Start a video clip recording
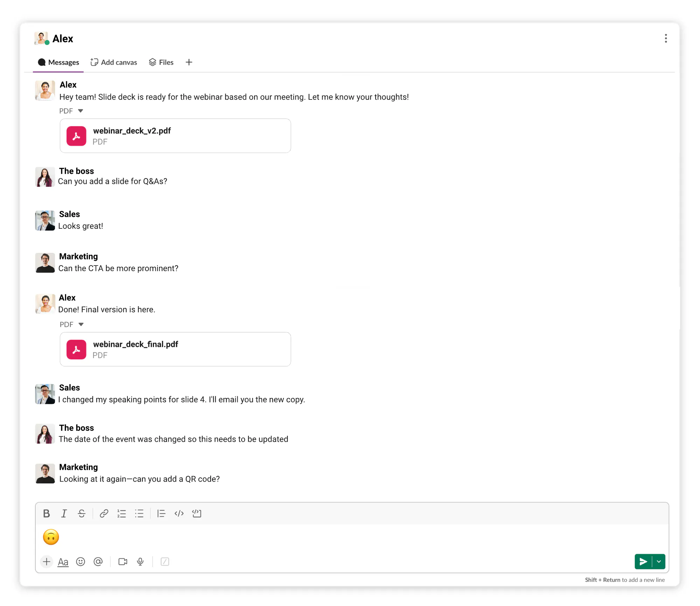This screenshot has width=700, height=606. [123, 562]
